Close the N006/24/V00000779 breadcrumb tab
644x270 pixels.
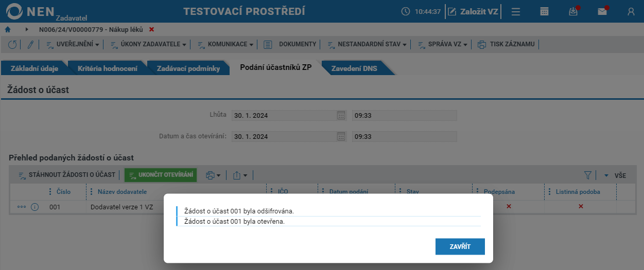point(151,30)
